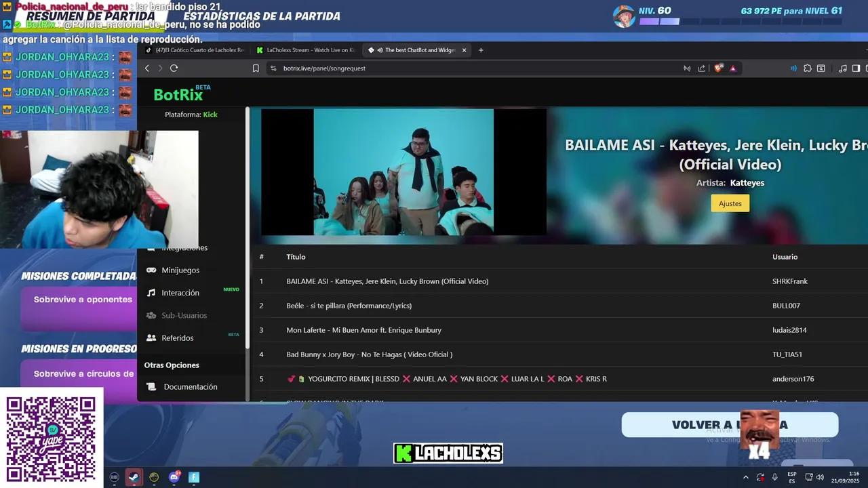This screenshot has height=488, width=868.
Task: Show hidden system tray icons
Action: click(746, 477)
